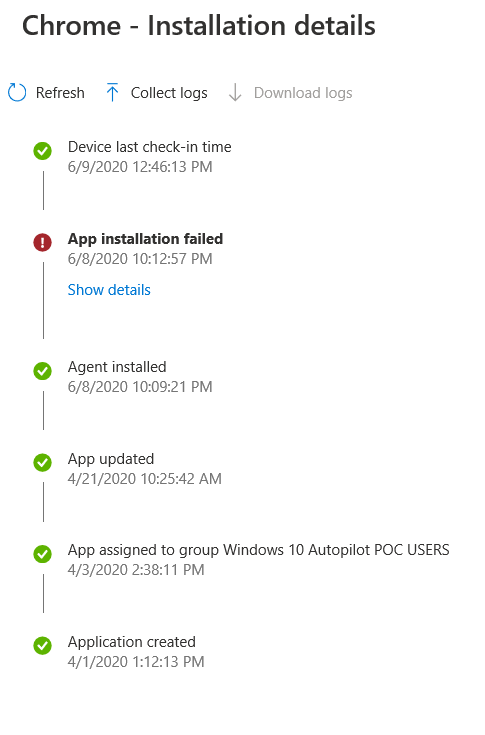This screenshot has height=735, width=485.
Task: Click the Collect logs upload arrow icon
Action: pos(112,92)
